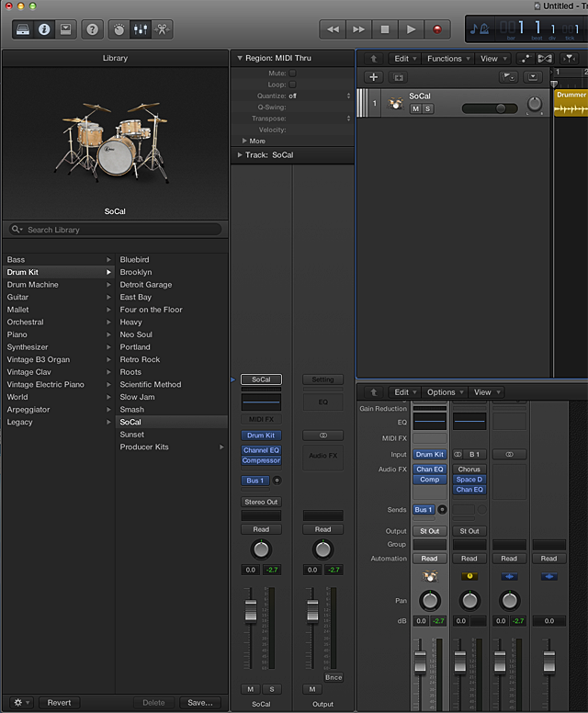
Task: Open the Toolbar display button
Action: coord(66,29)
